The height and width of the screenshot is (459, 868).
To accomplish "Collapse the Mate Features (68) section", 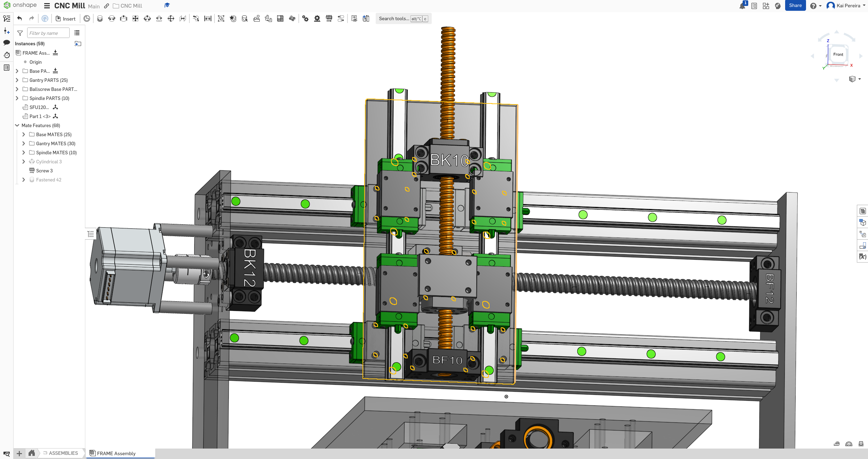I will coord(17,125).
